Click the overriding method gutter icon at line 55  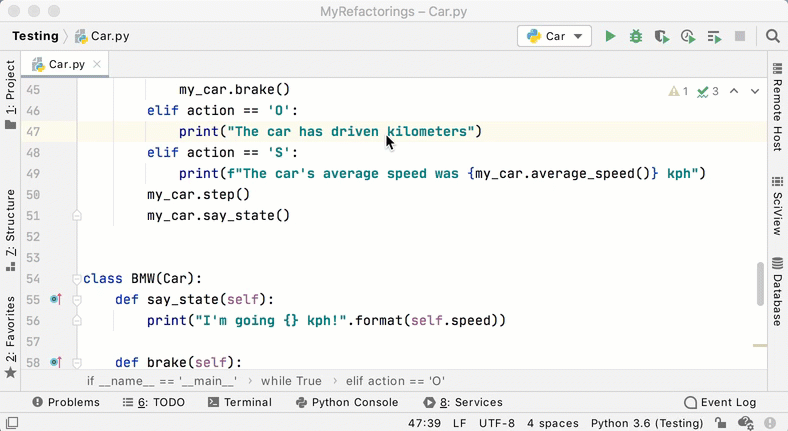point(55,299)
